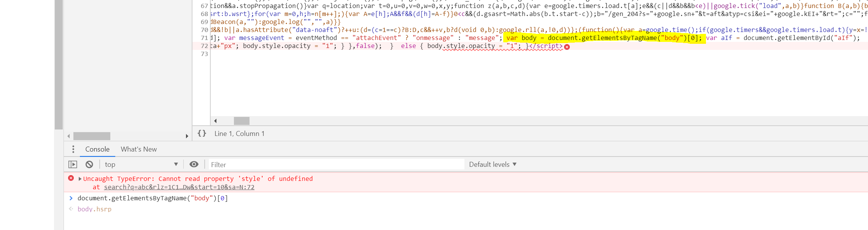Click the red error icon in console
The image size is (868, 230).
click(x=71, y=178)
